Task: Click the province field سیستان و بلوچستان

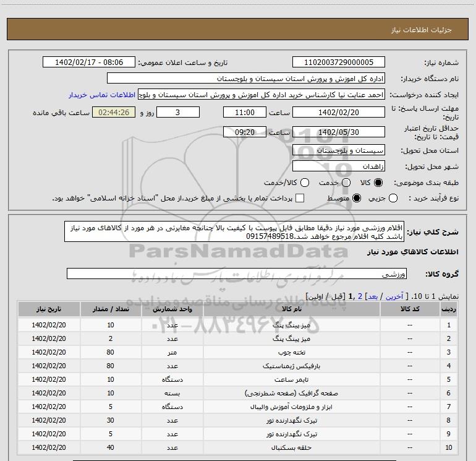Action: 339,150
